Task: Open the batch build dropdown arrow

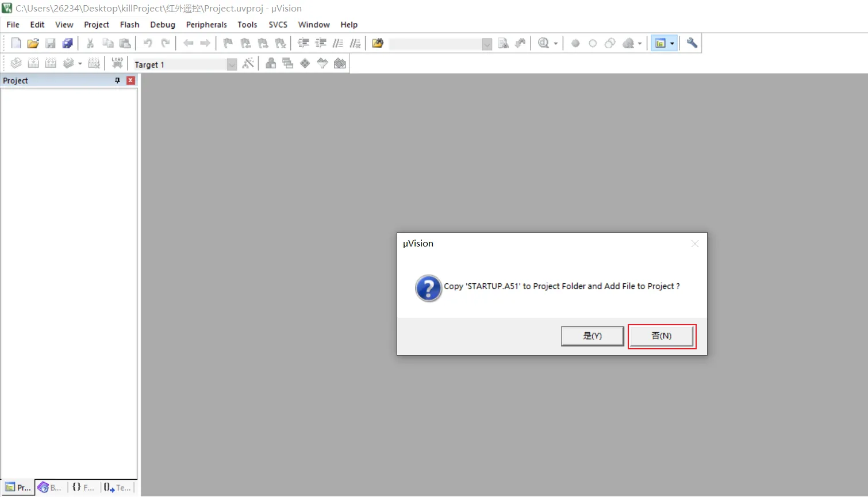Action: coord(80,64)
